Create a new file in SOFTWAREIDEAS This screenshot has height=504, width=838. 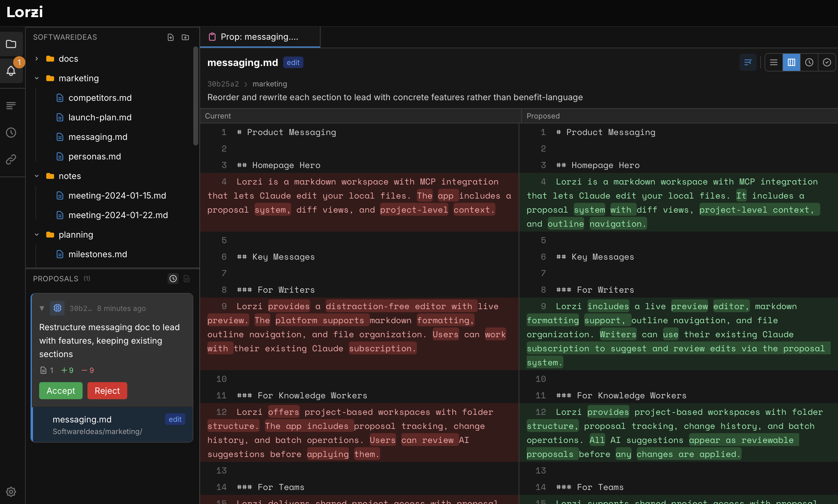click(170, 37)
